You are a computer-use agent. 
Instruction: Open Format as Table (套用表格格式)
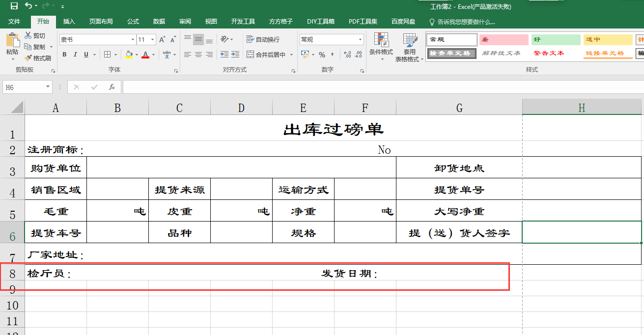pos(410,48)
